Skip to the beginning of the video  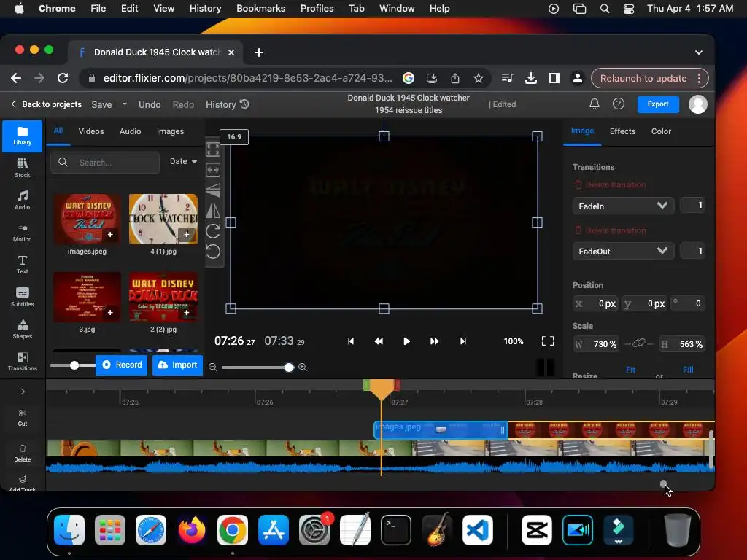[x=351, y=341]
